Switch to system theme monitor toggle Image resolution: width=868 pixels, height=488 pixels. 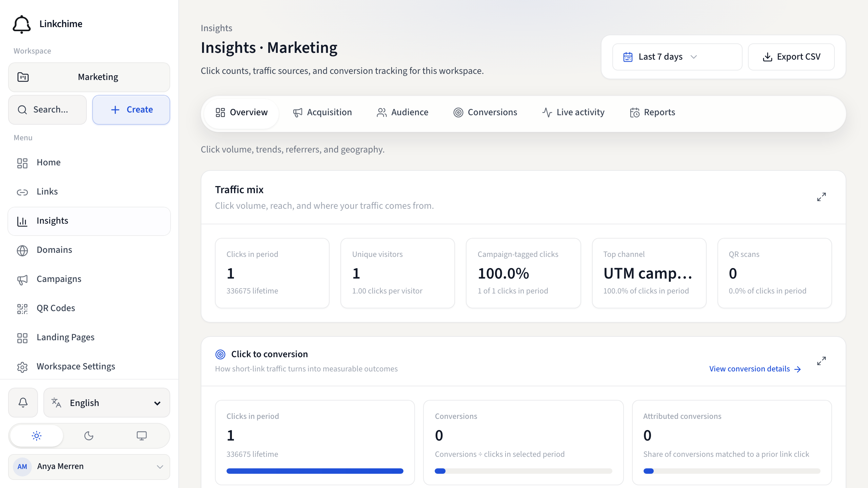pyautogui.click(x=142, y=436)
